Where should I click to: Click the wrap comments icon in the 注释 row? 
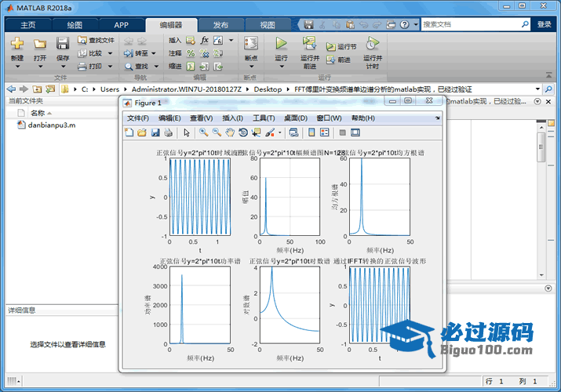coord(218,53)
